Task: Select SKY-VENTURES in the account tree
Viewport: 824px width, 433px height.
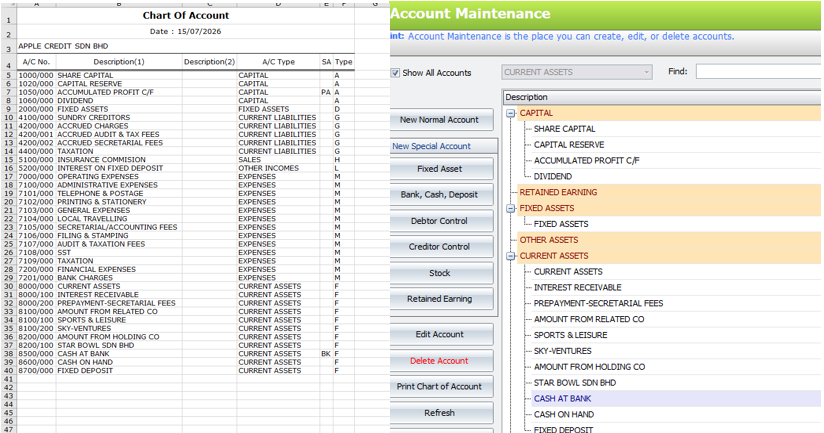Action: pyautogui.click(x=562, y=351)
